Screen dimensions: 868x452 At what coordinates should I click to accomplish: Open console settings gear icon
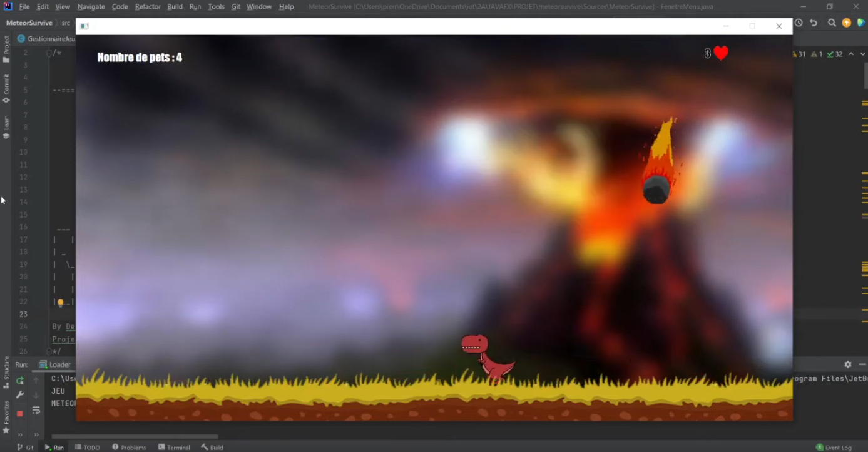[847, 364]
